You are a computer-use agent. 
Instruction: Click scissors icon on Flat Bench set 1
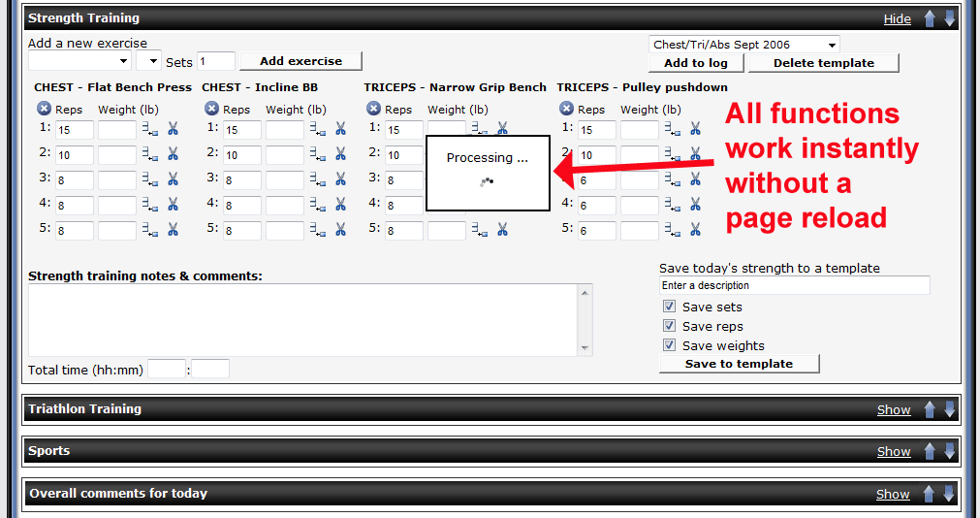[173, 128]
